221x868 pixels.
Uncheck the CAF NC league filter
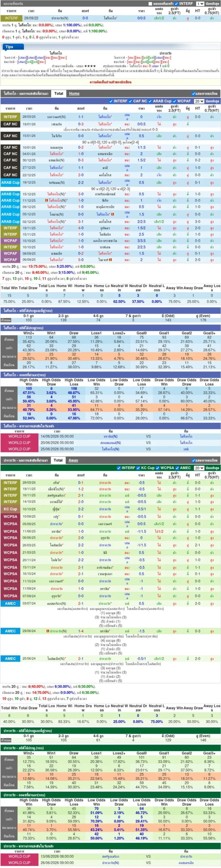[x=130, y=101]
